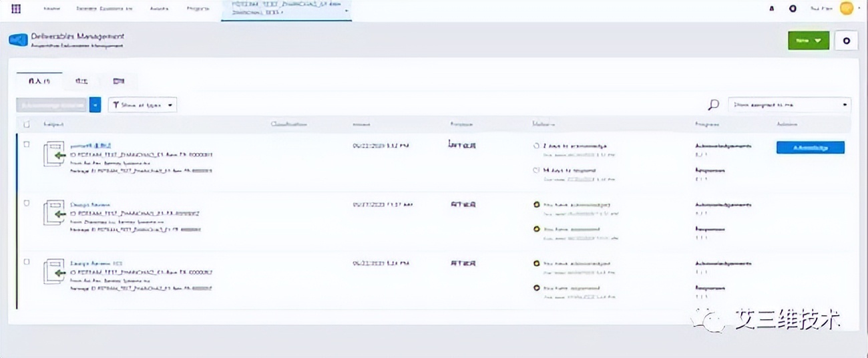
Task: Sort by the Issued column header
Action: click(x=361, y=124)
